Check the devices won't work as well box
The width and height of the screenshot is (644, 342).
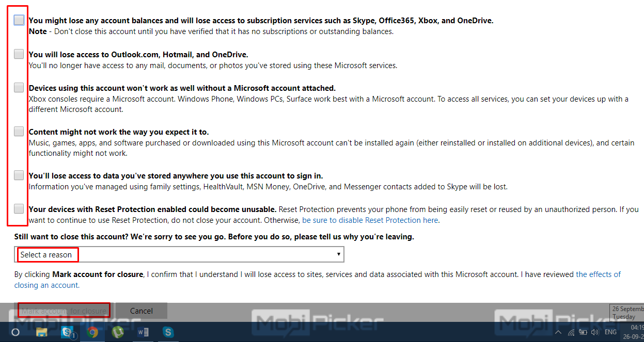[x=19, y=87]
